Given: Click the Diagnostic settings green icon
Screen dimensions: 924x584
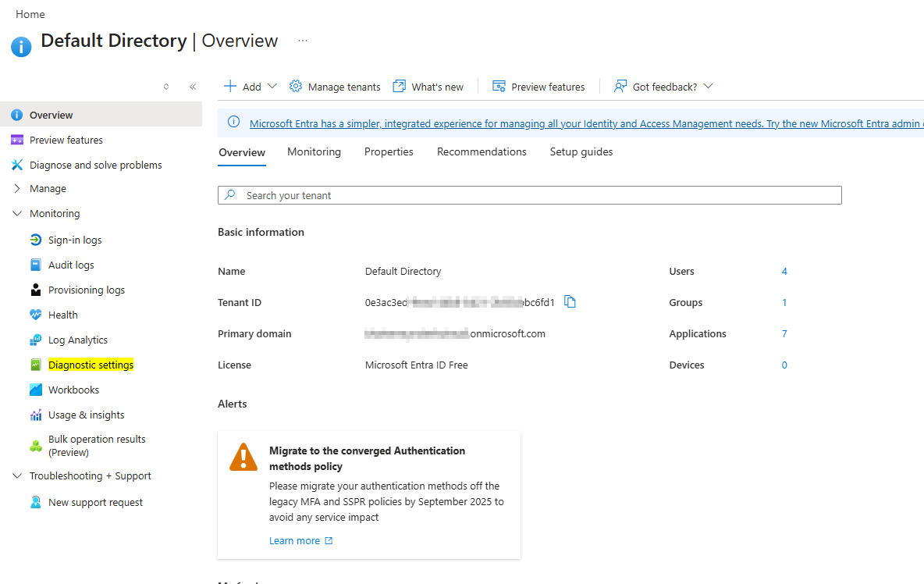Looking at the screenshot, I should coord(36,365).
